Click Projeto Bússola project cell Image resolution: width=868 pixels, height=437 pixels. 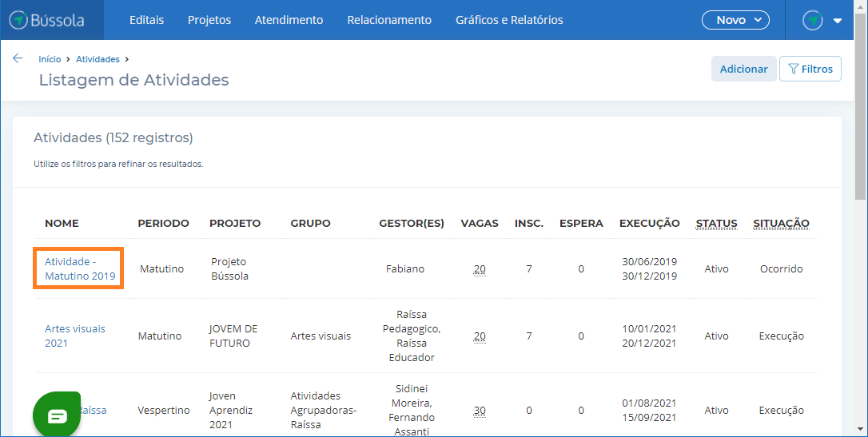click(229, 268)
